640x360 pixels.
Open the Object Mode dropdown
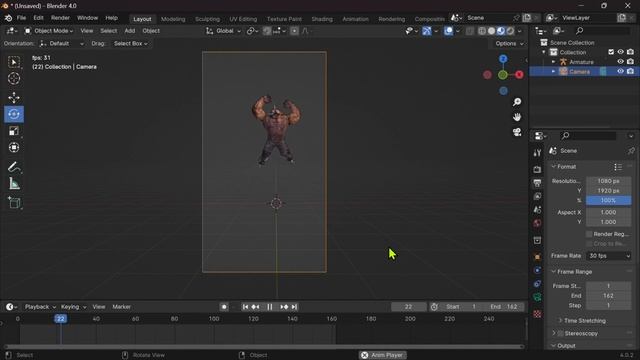click(x=49, y=31)
